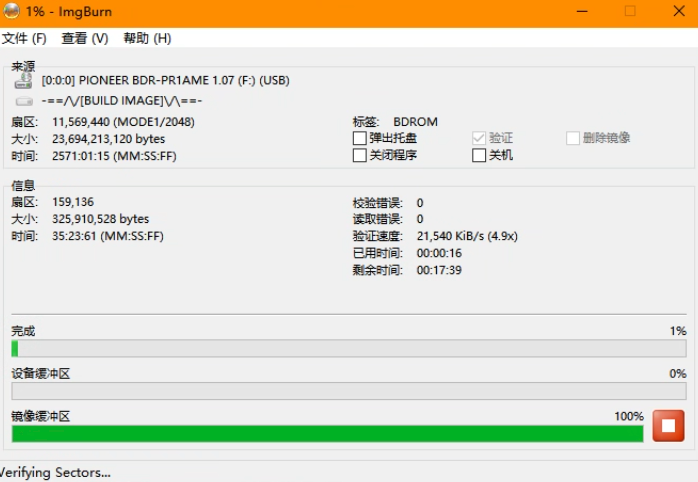
Task: Open the 帮助 (H) menu
Action: pos(147,38)
